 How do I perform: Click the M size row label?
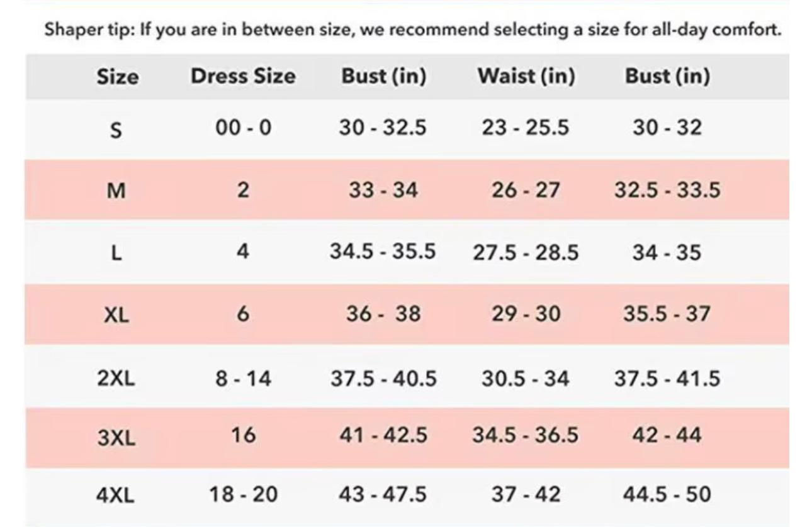coord(115,191)
